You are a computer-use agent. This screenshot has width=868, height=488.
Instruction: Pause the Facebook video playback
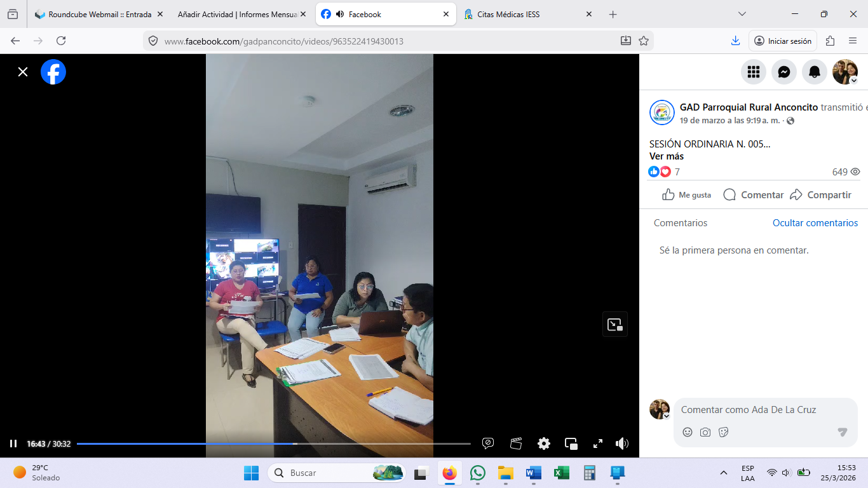pyautogui.click(x=13, y=444)
